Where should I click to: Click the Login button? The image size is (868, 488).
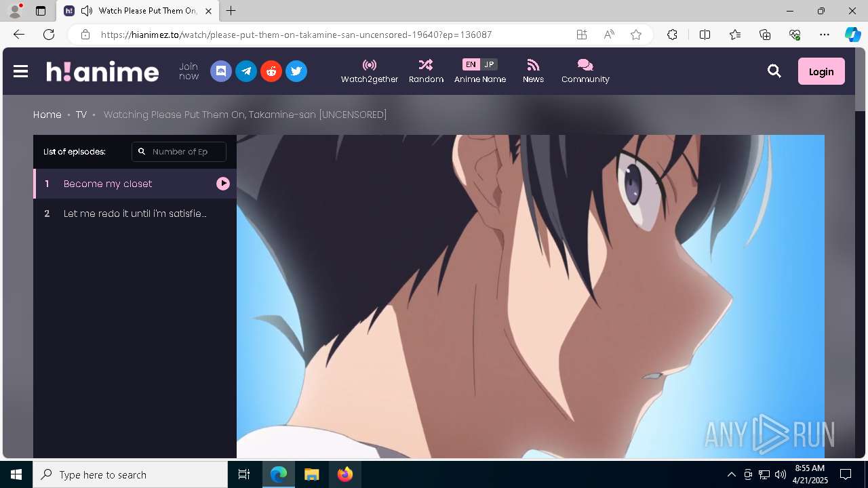coord(821,71)
